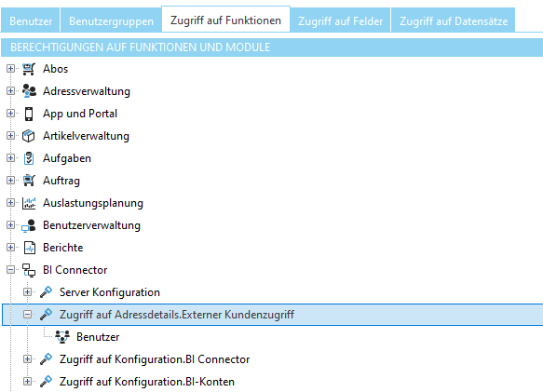Screen dimensions: 543x392
Task: Open the Zugriff auf Datensätze tab
Action: (454, 20)
